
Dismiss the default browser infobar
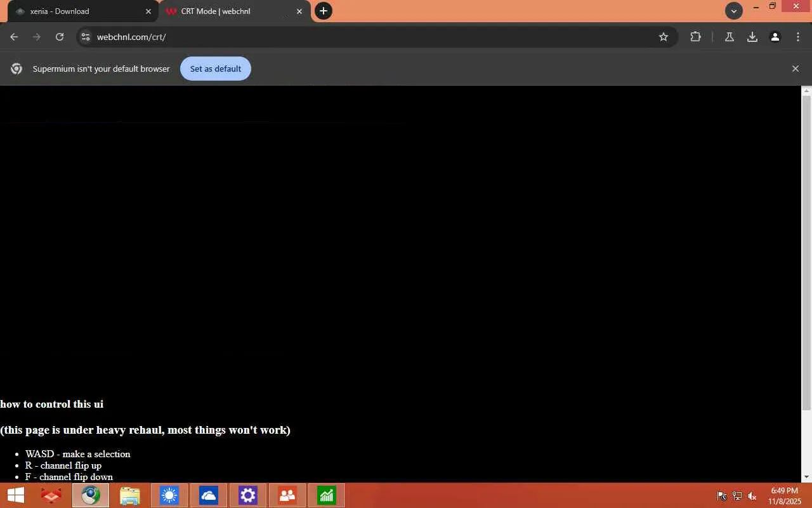(796, 69)
